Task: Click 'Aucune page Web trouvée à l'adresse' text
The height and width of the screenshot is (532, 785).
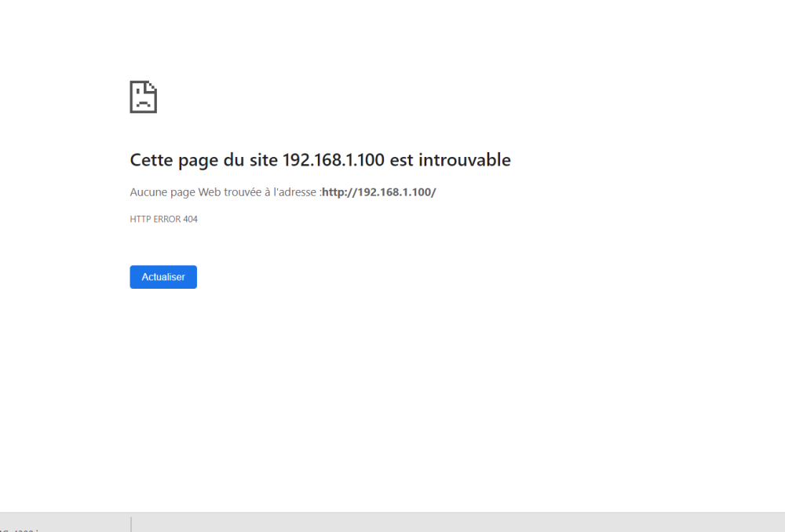Action: [x=223, y=192]
